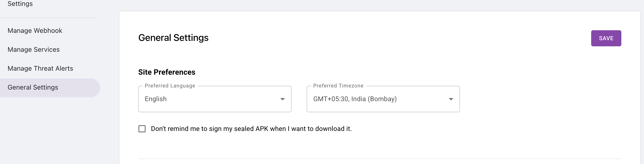Open the Preferred Timezone combo box
This screenshot has width=644, height=164.
pos(383,99)
